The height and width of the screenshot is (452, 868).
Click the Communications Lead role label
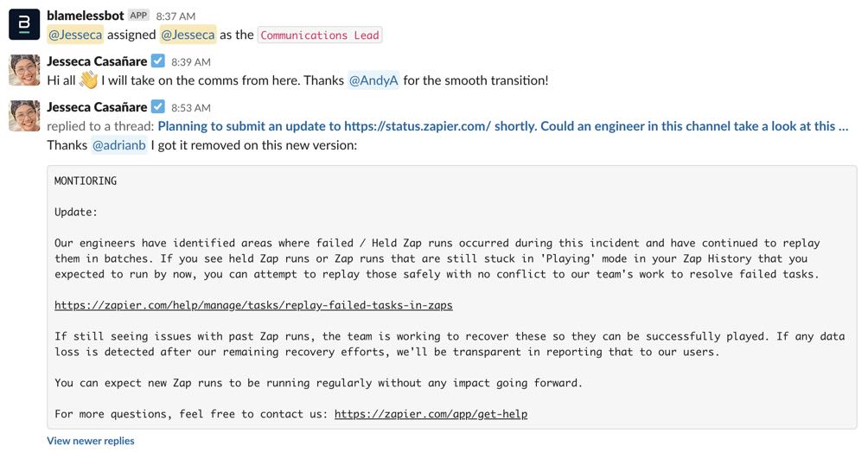pos(320,35)
